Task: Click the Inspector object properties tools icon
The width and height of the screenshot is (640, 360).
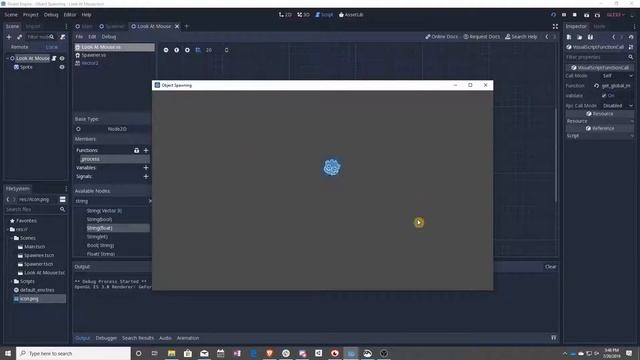Action: [x=631, y=47]
